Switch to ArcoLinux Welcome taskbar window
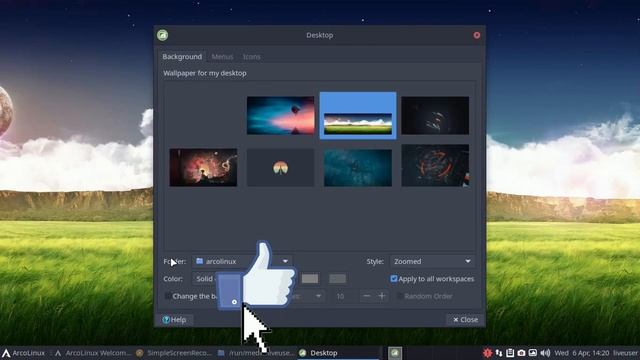The width and height of the screenshot is (640, 360). coord(93,353)
